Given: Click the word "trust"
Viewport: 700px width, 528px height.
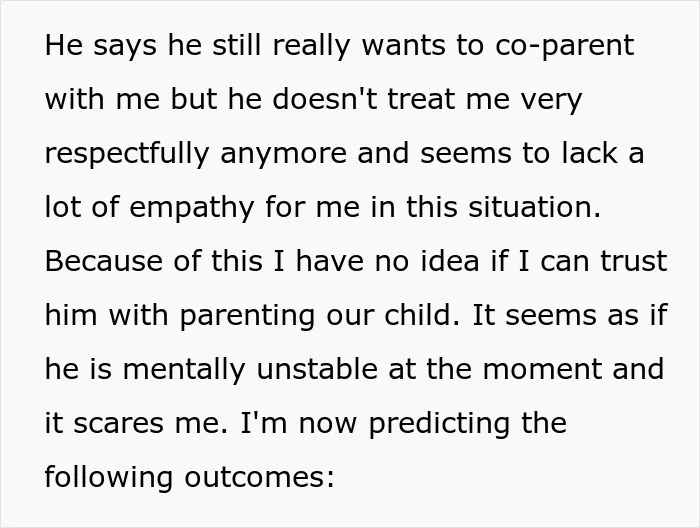Looking at the screenshot, I should (x=634, y=261).
